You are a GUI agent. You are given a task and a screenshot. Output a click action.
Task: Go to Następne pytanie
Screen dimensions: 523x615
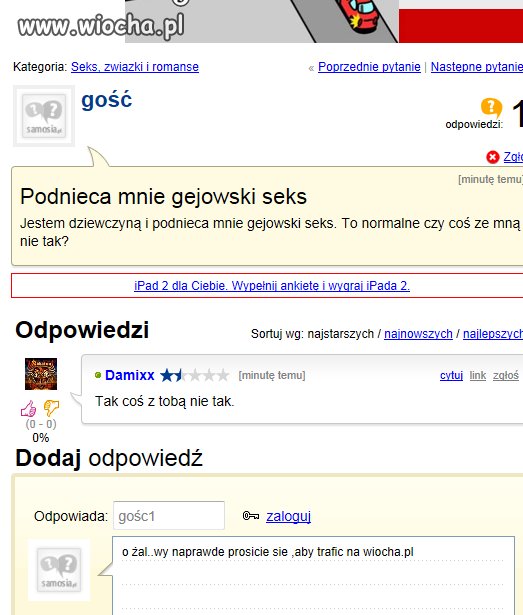pyautogui.click(x=477, y=67)
